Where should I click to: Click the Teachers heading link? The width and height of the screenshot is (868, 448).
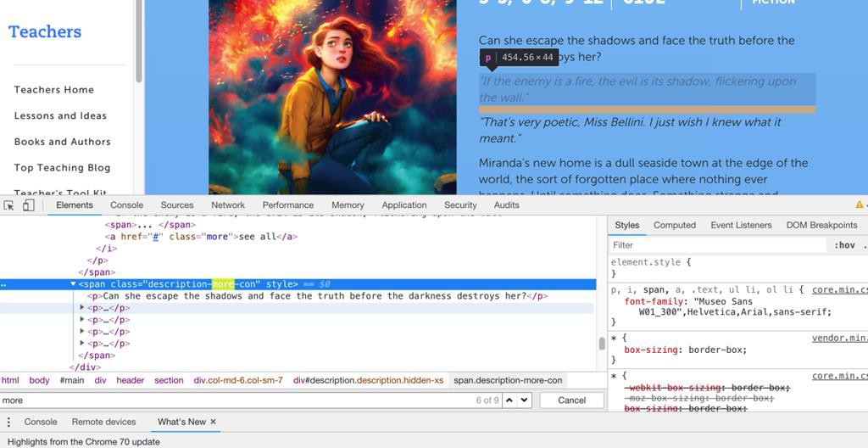pyautogui.click(x=45, y=31)
